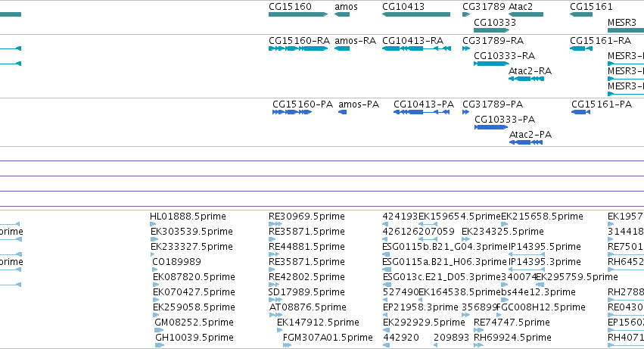Click the amos gene arrow glyph
The height and width of the screenshot is (349, 644).
(342, 14)
